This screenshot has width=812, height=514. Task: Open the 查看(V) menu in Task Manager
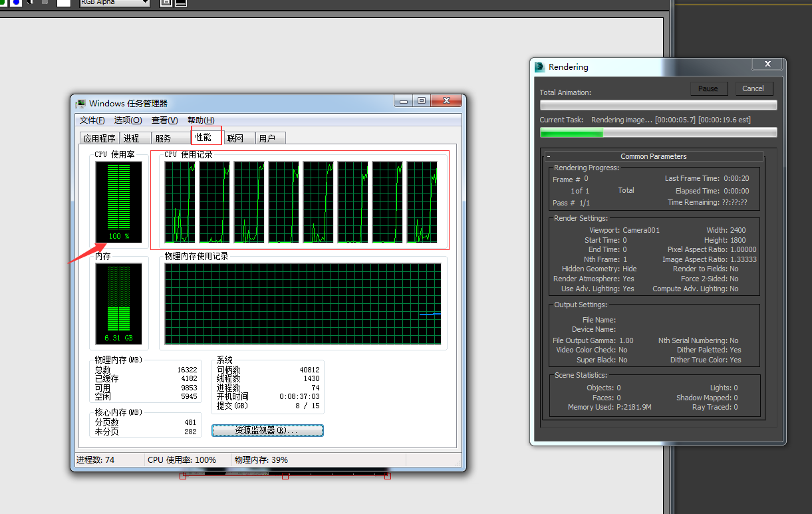tap(164, 120)
